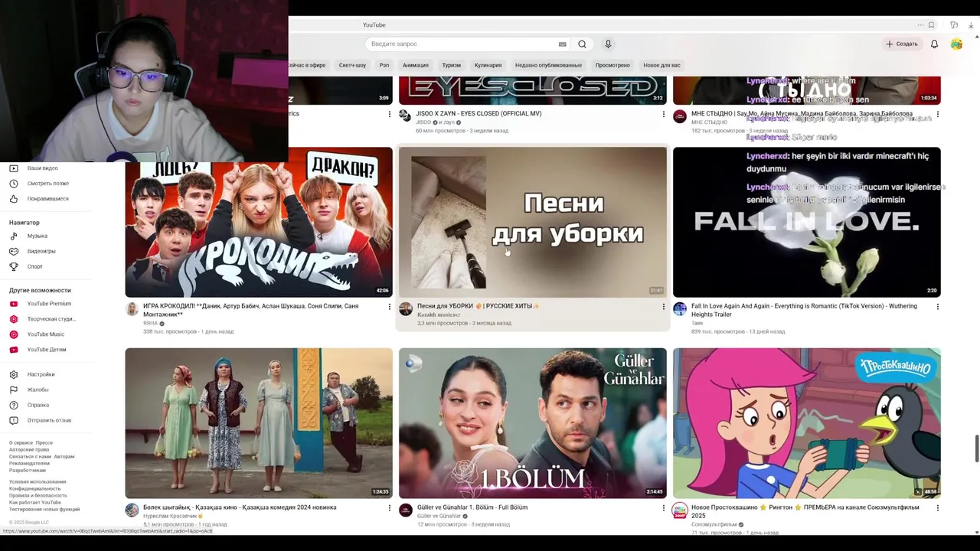980x551 pixels.
Task: Start voice search with microphone icon
Action: [x=608, y=44]
